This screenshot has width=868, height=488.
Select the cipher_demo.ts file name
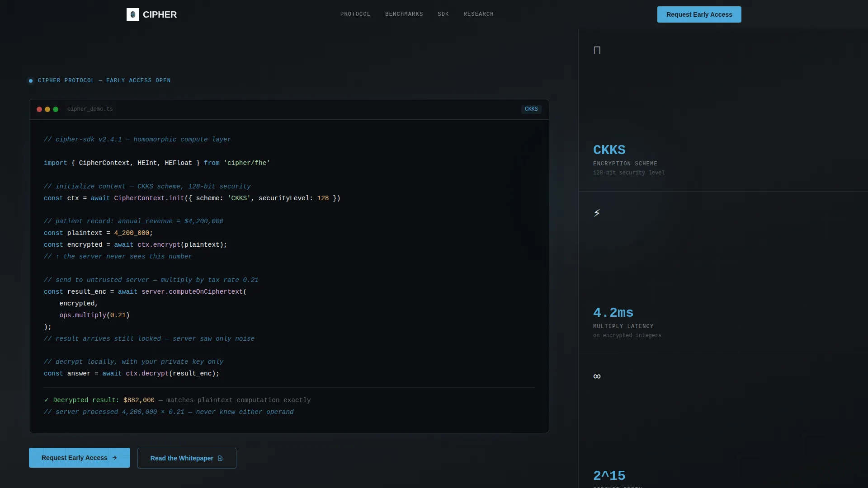(x=90, y=109)
